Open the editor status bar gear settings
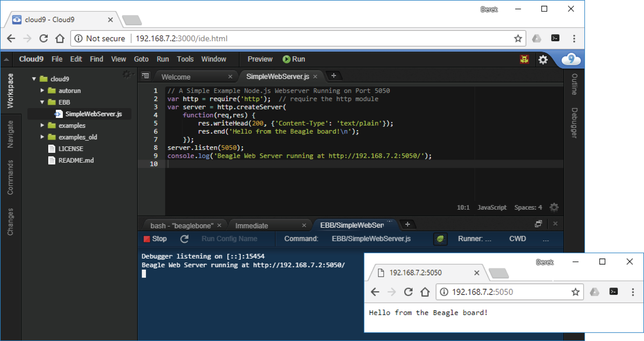The image size is (644, 341). coord(554,207)
